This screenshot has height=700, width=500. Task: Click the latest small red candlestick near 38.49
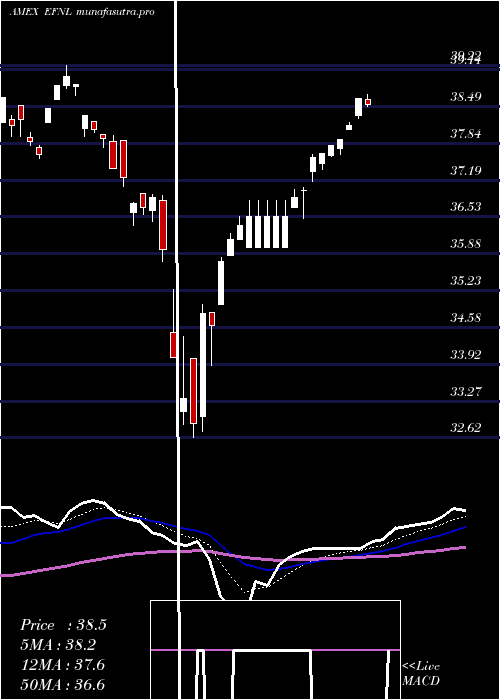pyautogui.click(x=368, y=101)
